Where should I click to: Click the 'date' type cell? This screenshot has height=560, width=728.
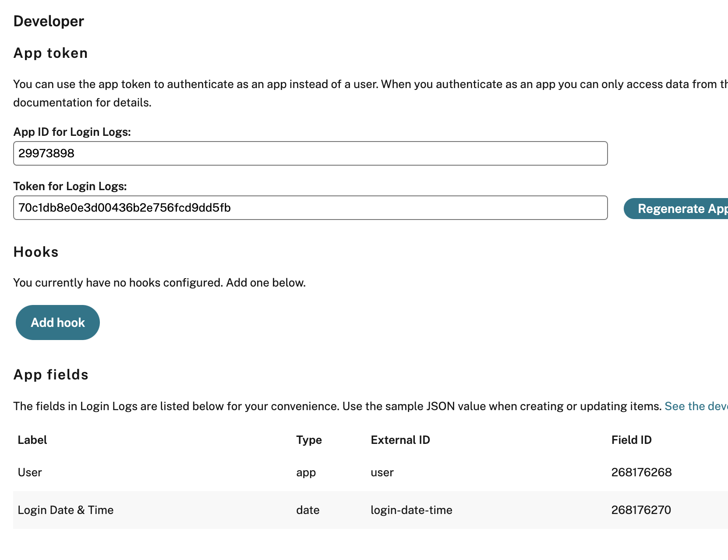pyautogui.click(x=307, y=510)
